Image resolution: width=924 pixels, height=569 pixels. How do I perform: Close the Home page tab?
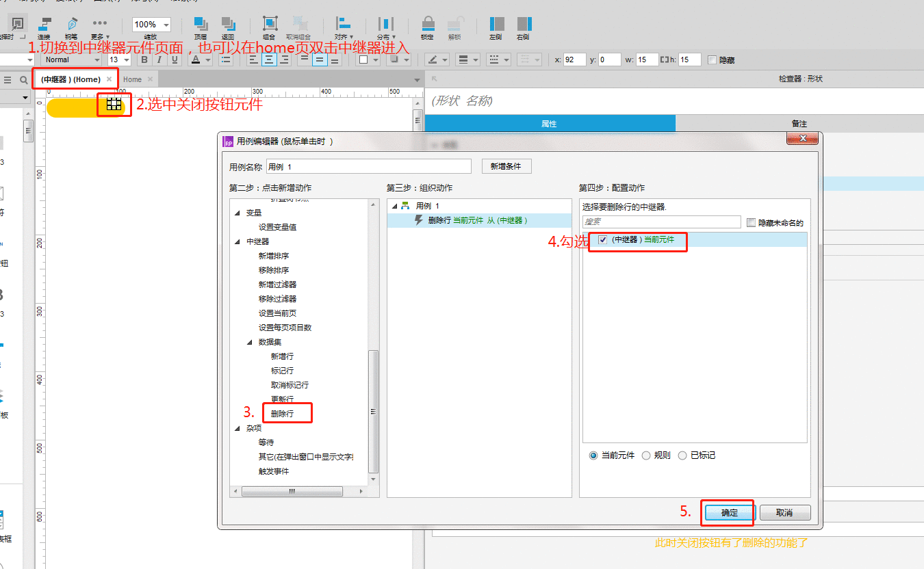150,79
